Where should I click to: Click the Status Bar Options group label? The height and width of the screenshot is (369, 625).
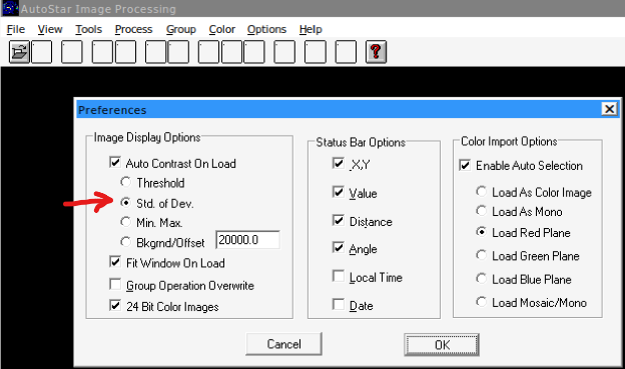360,142
